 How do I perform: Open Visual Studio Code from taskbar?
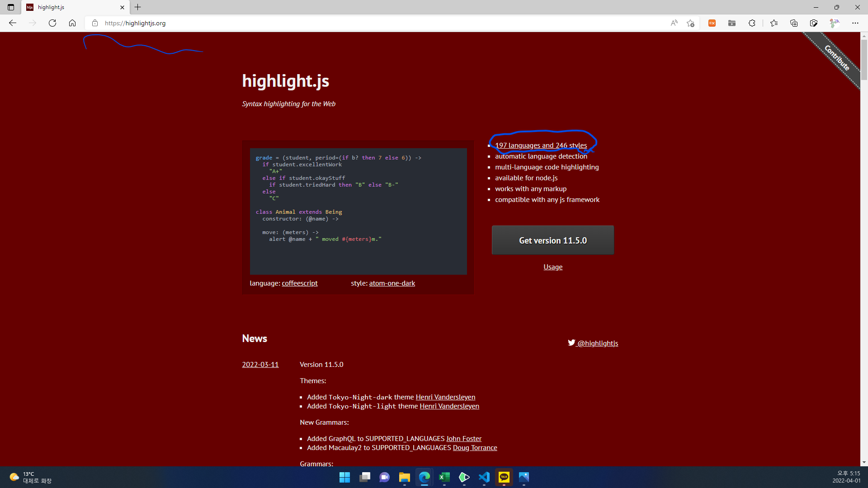484,477
